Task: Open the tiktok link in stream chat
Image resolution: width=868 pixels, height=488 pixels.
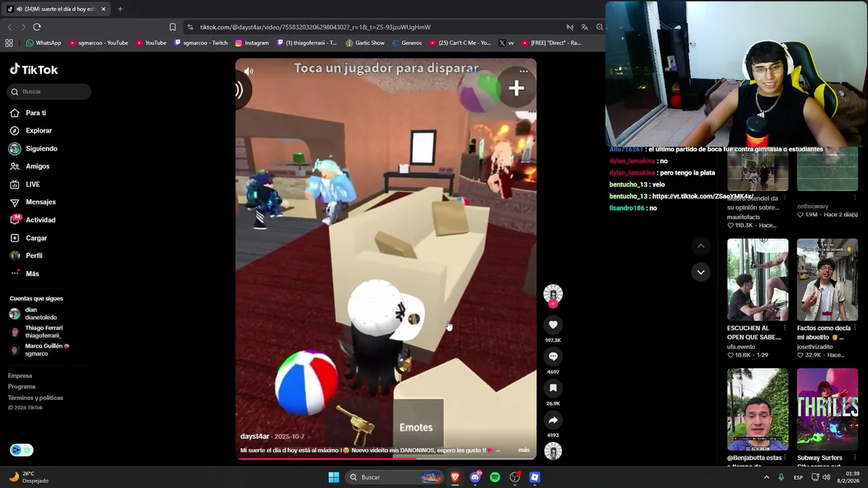Action: pyautogui.click(x=703, y=197)
